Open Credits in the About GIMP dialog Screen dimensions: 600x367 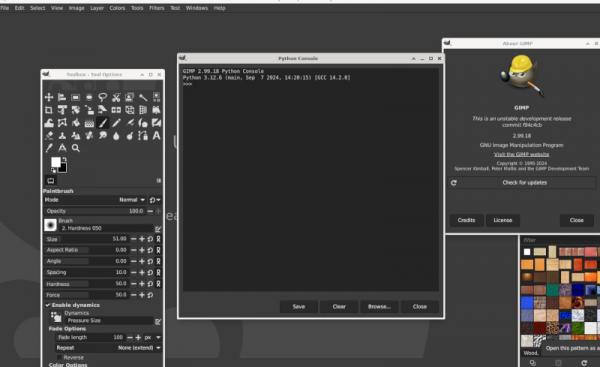(466, 220)
